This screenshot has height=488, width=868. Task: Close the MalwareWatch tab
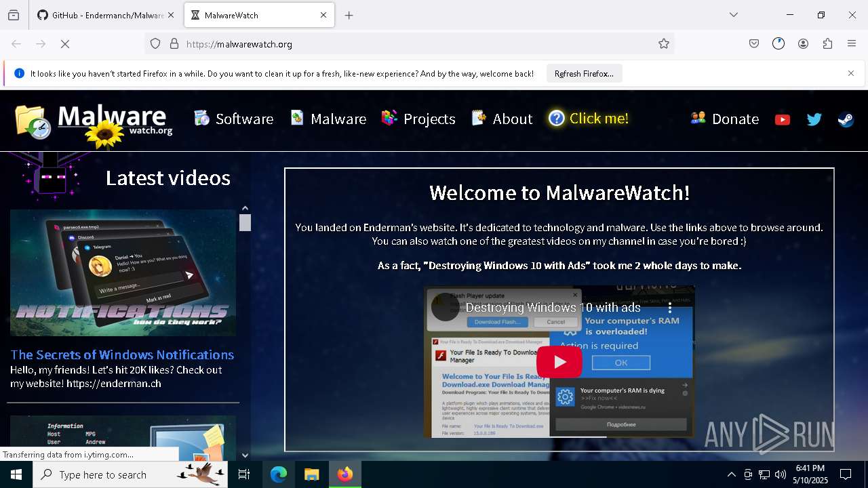(x=323, y=15)
